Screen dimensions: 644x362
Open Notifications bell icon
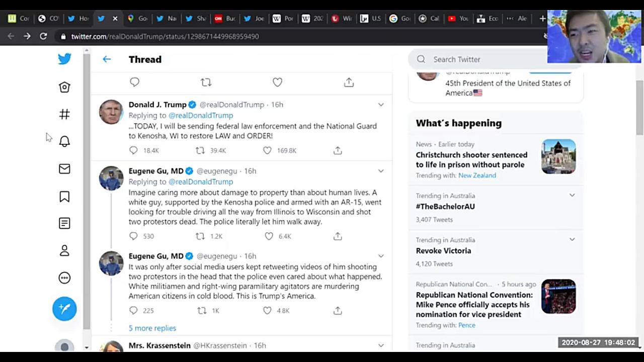click(x=64, y=141)
